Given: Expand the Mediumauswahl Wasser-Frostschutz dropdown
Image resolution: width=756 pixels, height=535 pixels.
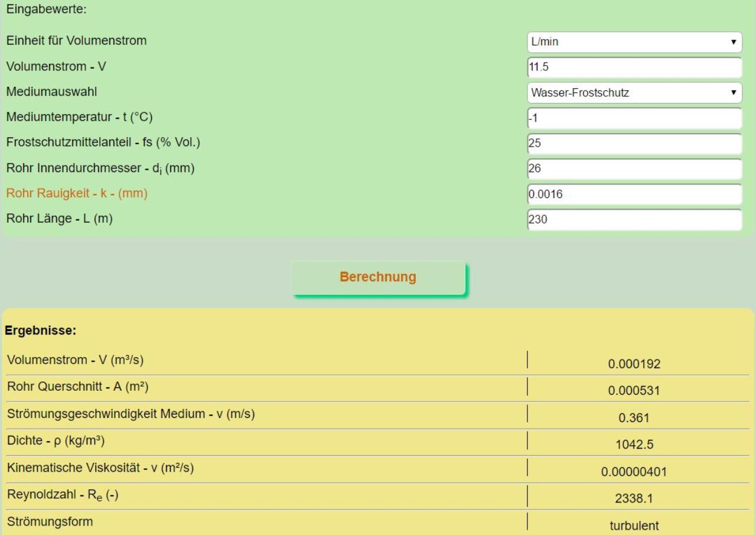Looking at the screenshot, I should 634,93.
